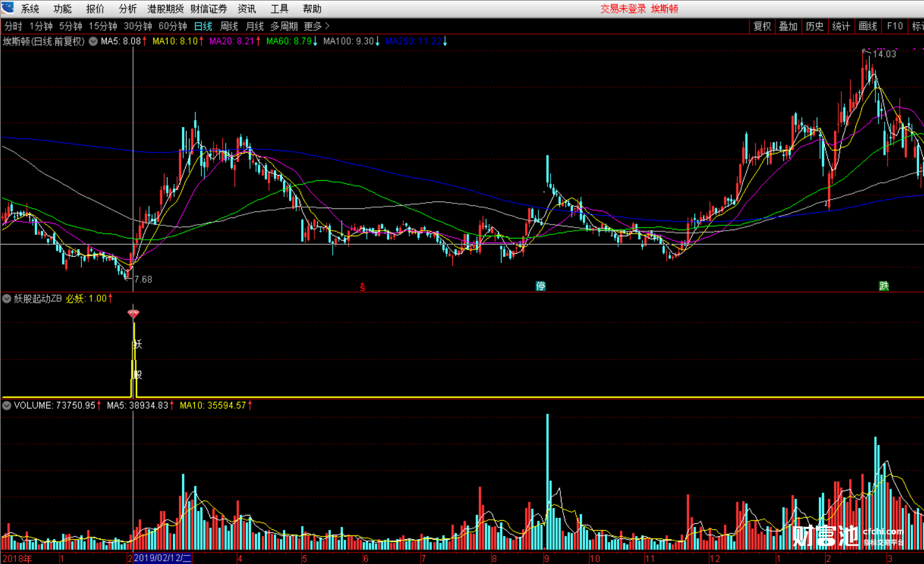The width and height of the screenshot is (924, 564).
Task: Open the 功能 menu
Action: pyautogui.click(x=63, y=8)
